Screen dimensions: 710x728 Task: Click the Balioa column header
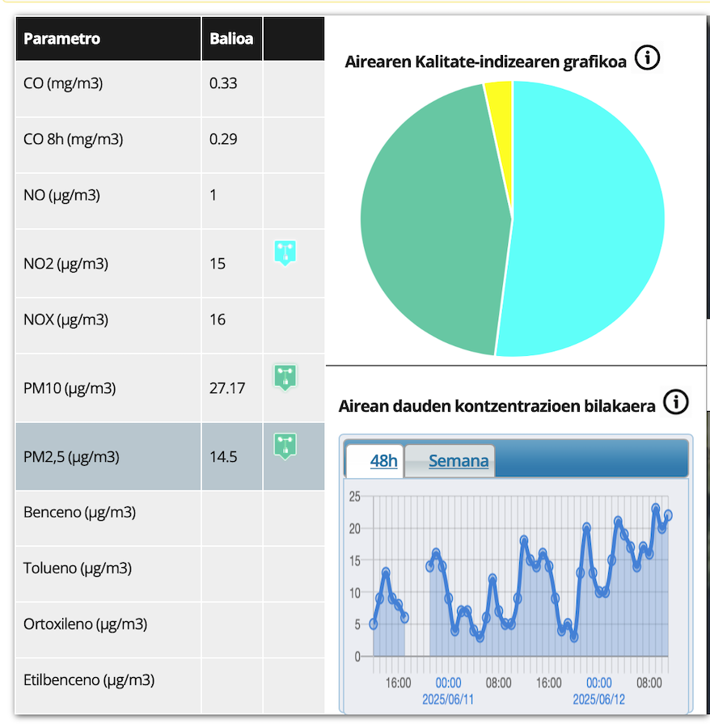click(231, 39)
